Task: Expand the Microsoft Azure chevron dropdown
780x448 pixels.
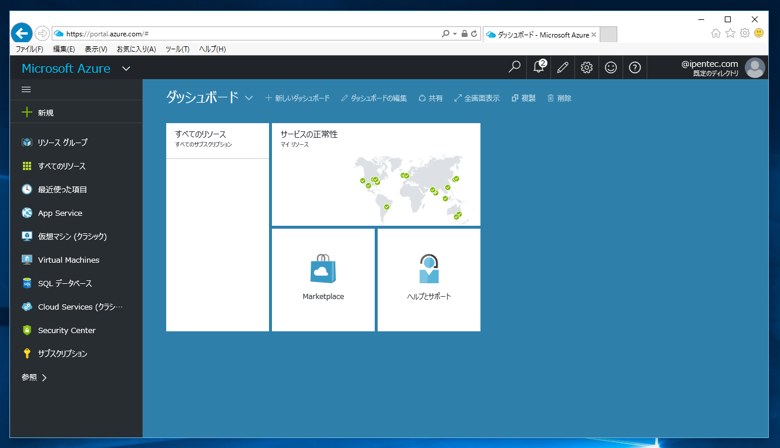Action: [126, 69]
